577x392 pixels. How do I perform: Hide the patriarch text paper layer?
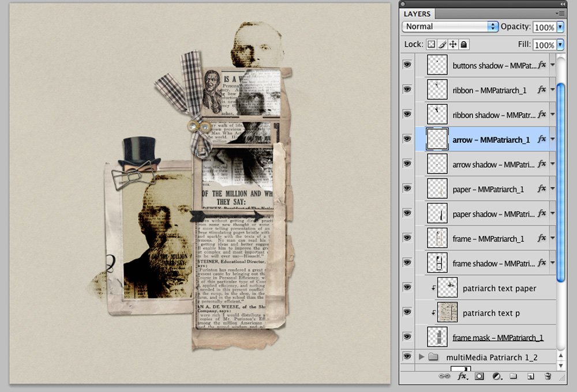[407, 287]
